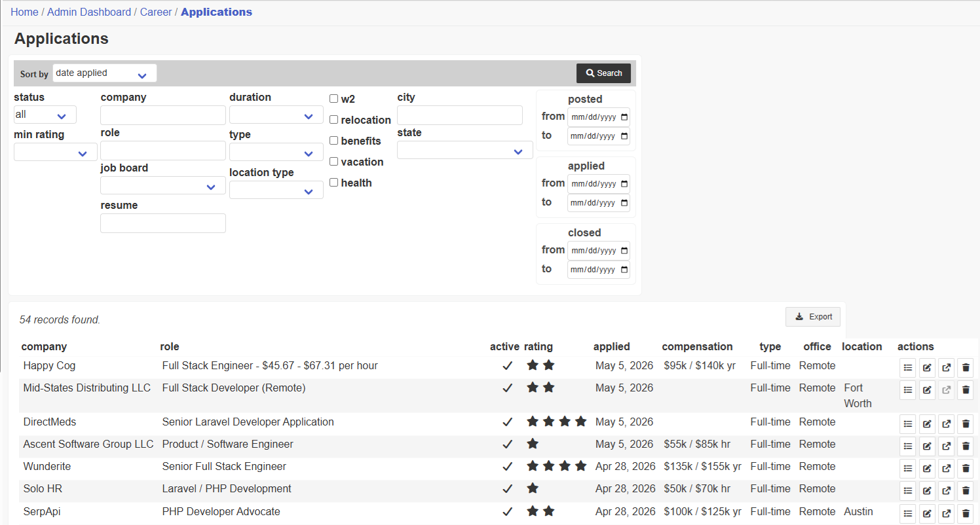Viewport: 980px width, 525px height.
Task: Open the state dropdown
Action: [x=465, y=150]
